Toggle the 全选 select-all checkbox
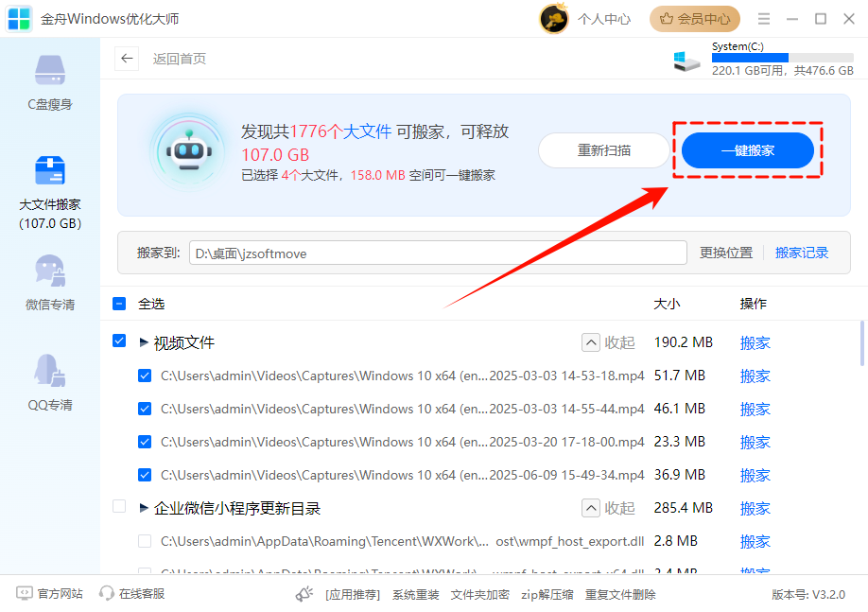 (119, 304)
